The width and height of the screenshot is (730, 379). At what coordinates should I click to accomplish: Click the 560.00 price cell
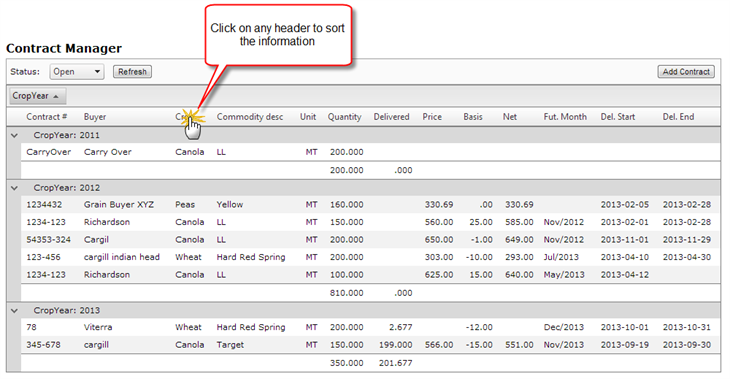(x=439, y=223)
